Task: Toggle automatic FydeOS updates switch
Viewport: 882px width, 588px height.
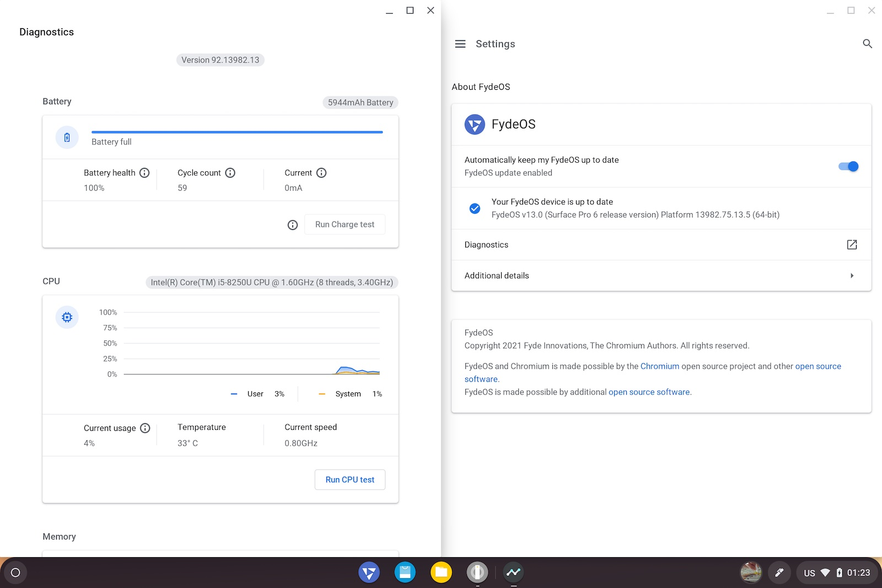Action: coord(848,166)
